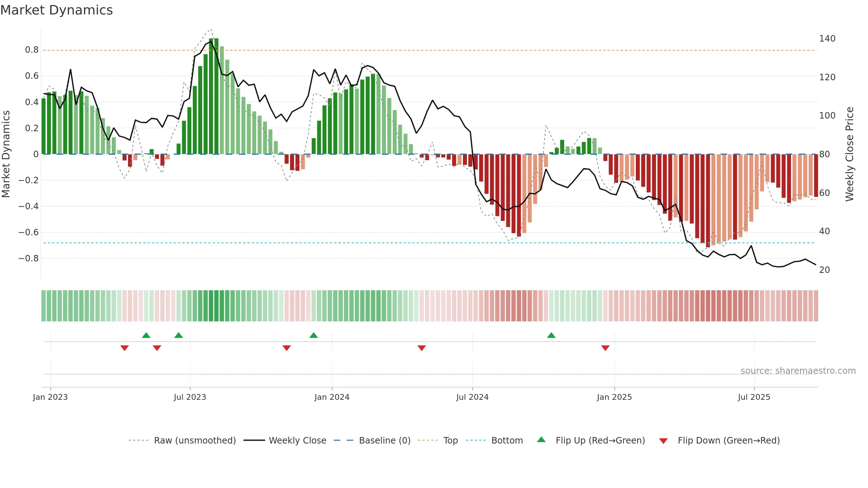This screenshot has width=868, height=488.
Task: Click the 40 price tick on right axis
Action: (825, 231)
